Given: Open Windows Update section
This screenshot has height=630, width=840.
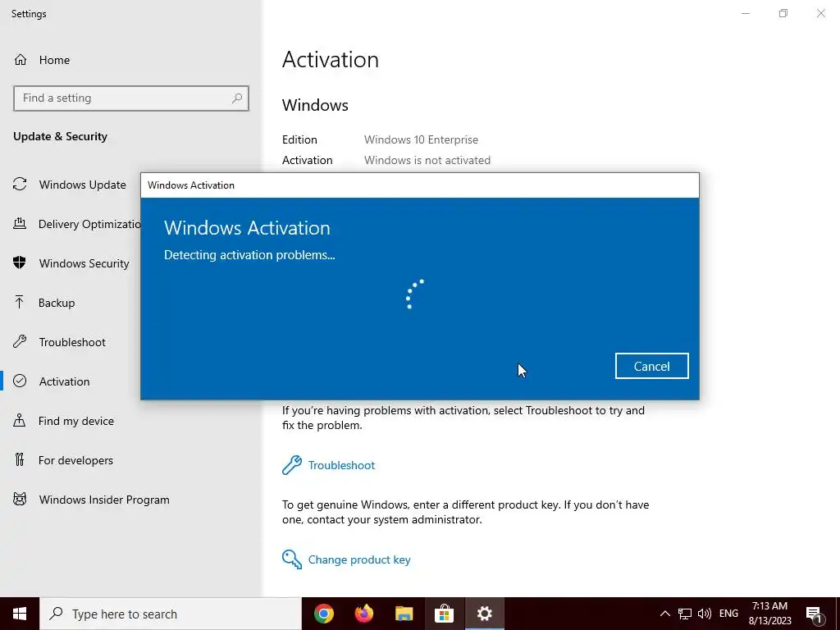Looking at the screenshot, I should pyautogui.click(x=83, y=185).
